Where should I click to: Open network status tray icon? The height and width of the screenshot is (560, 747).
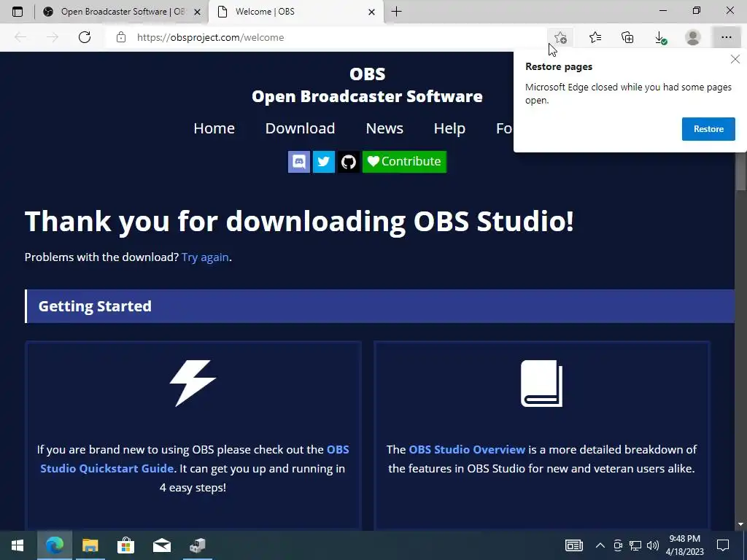click(635, 545)
